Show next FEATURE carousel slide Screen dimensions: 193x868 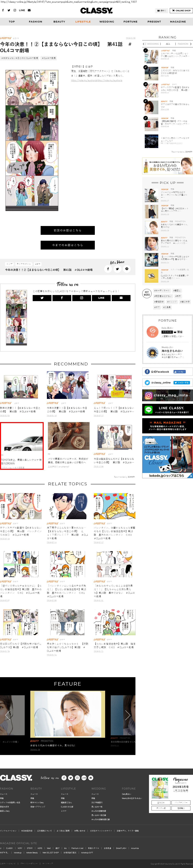(127, 715)
